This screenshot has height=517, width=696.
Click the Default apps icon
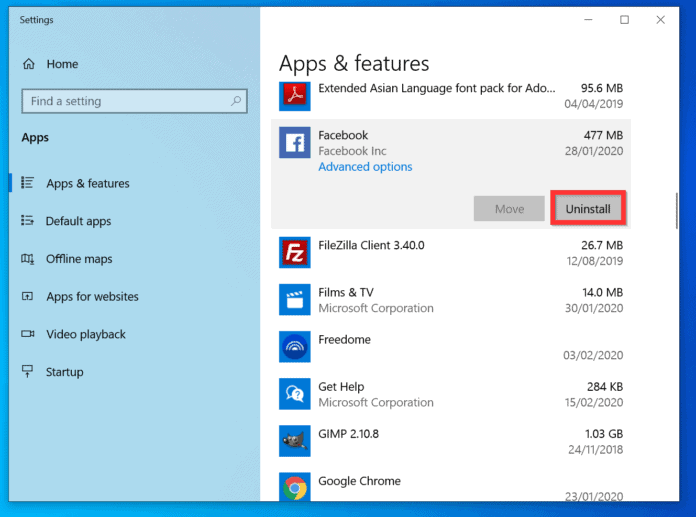coord(28,221)
